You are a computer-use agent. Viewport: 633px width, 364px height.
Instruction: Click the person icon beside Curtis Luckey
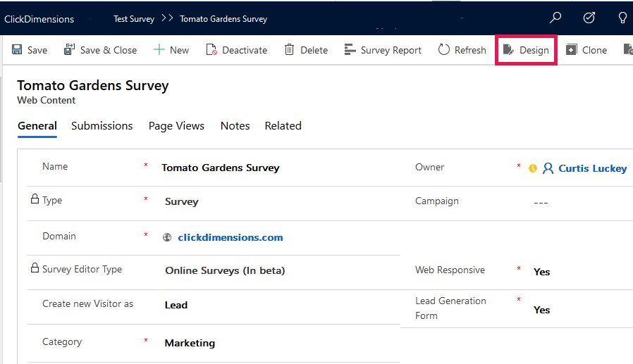[548, 168]
